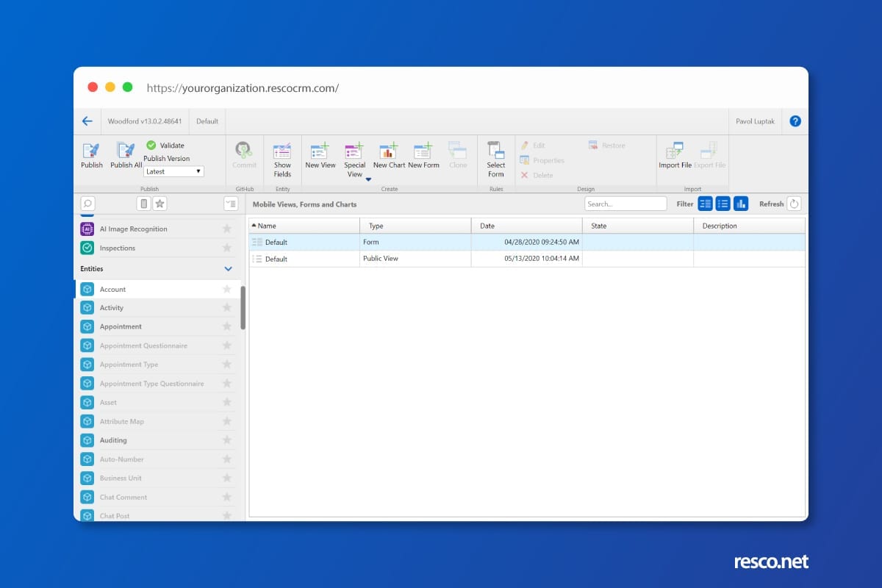Expand the Special View dropdown arrow

pos(368,179)
